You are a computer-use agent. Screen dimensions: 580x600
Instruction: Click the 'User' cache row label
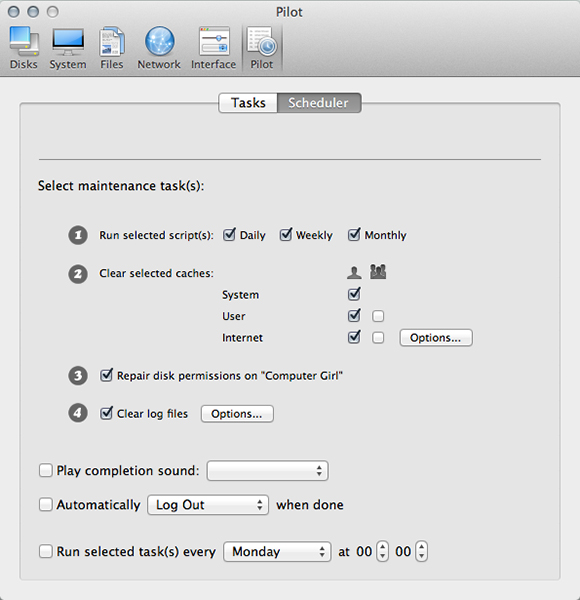(234, 316)
